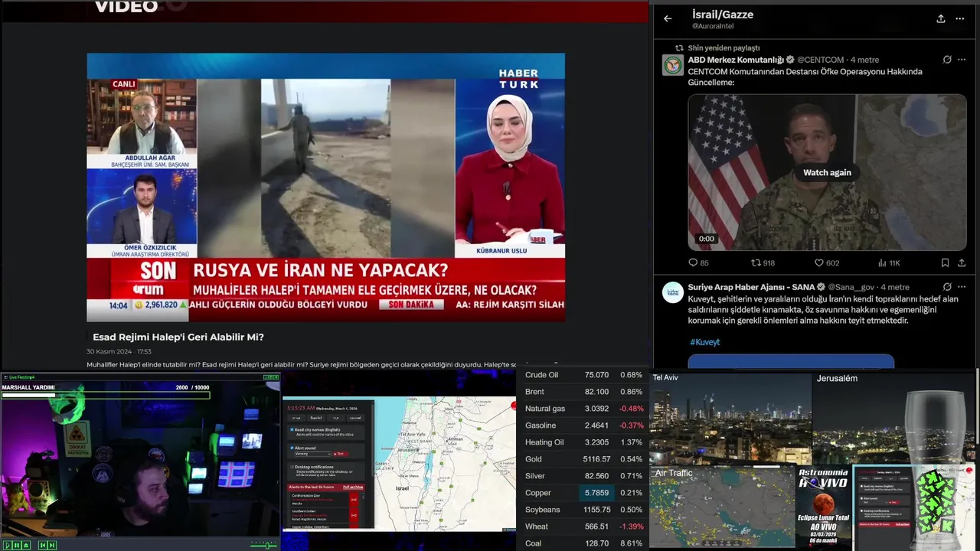Open article title Esad Rejimi Halep'i Geri Alabilir Mi?
Screen dimensions: 980x551
[178, 337]
